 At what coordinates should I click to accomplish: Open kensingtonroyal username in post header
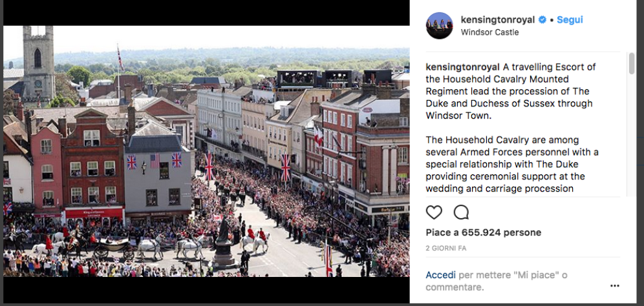pyautogui.click(x=497, y=19)
